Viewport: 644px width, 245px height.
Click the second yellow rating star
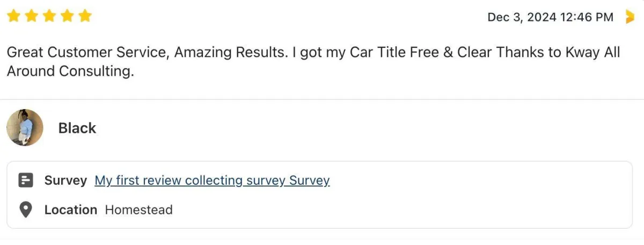click(x=31, y=16)
